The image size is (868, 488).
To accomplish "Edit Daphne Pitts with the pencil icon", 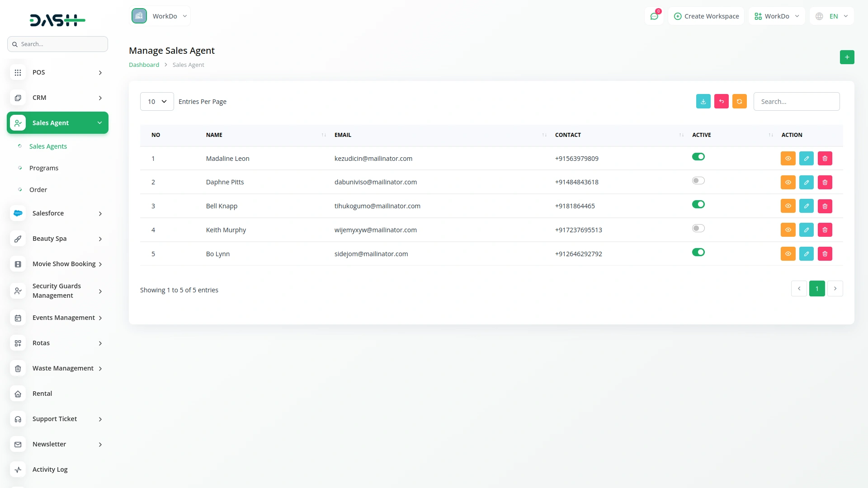I will 806,183.
